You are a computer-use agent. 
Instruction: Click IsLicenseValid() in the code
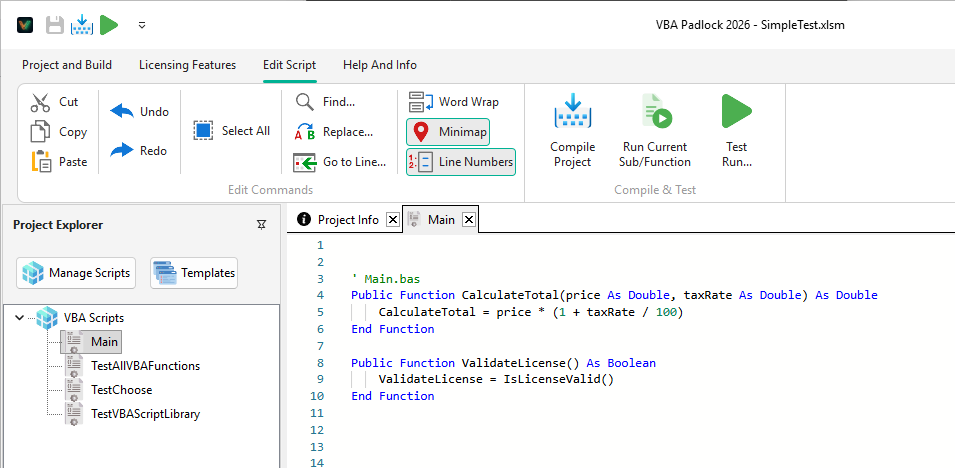(x=559, y=379)
